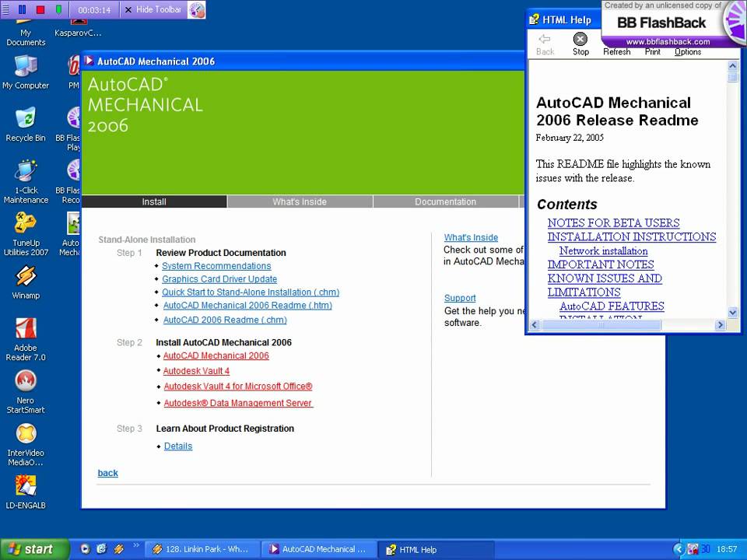This screenshot has height=560, width=747.
Task: Open Details link under Step 3
Action: pos(178,446)
